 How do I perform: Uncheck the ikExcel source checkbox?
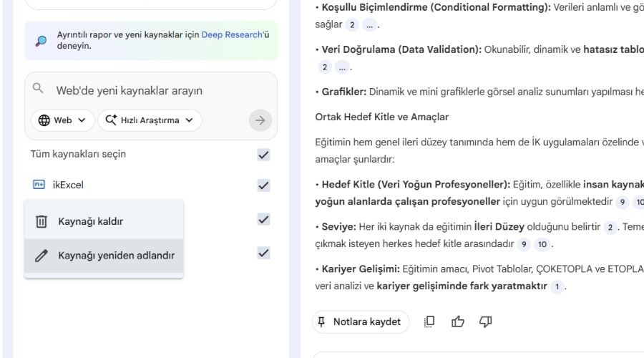[263, 185]
